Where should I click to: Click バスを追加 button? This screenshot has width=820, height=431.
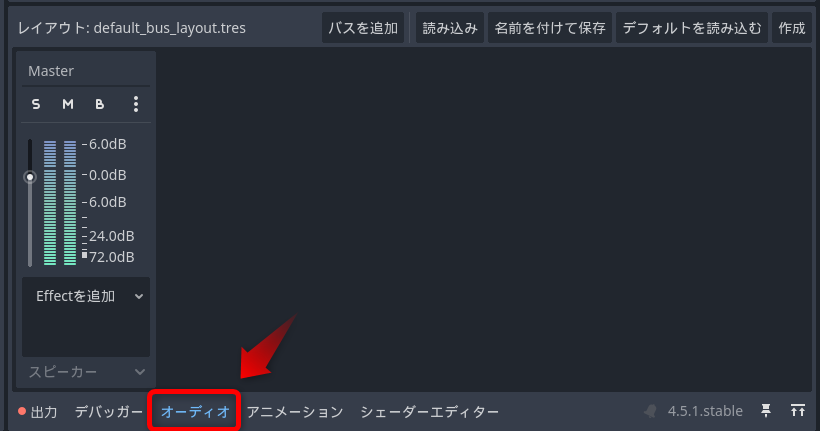pos(363,28)
